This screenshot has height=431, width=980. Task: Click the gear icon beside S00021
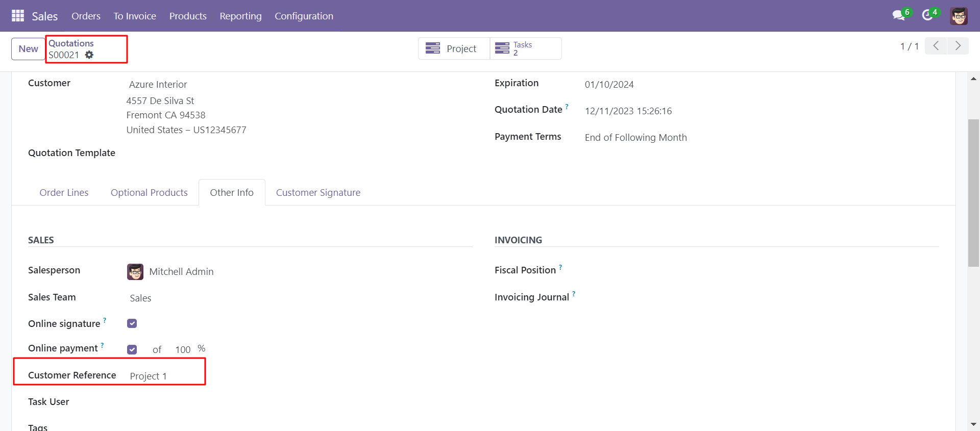pos(89,55)
